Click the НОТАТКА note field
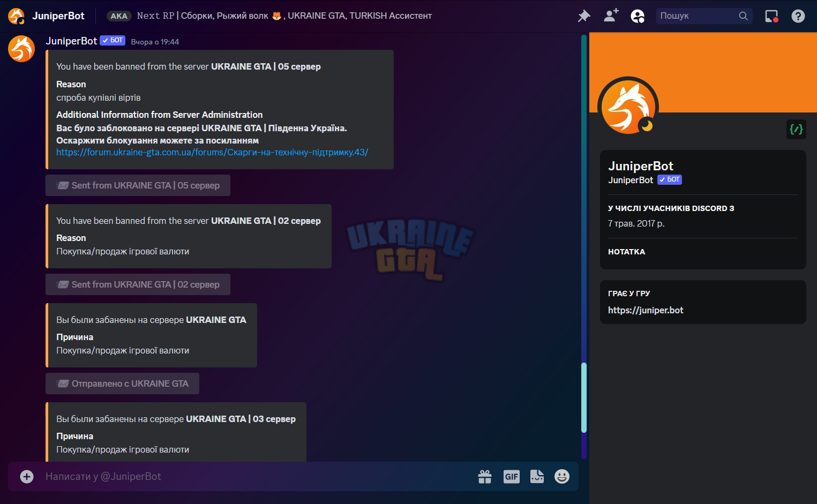Viewport: 817px width, 504px height. [703, 252]
